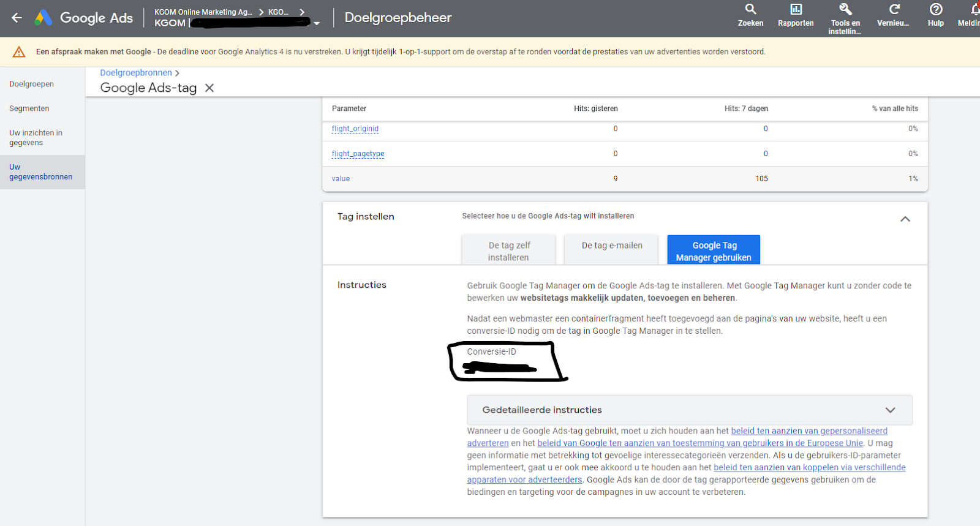Screen dimensions: 980x526
Task: Close the Google Ads-tag panel
Action: (209, 88)
